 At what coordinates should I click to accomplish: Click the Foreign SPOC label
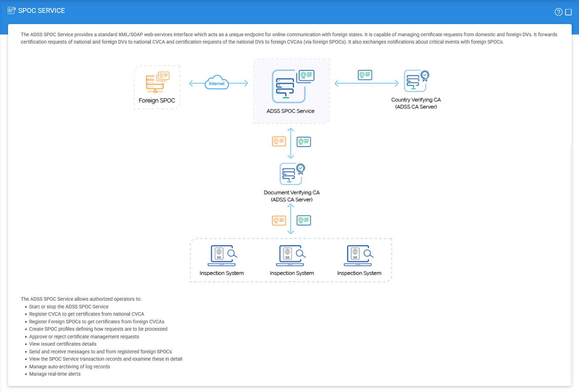point(157,100)
